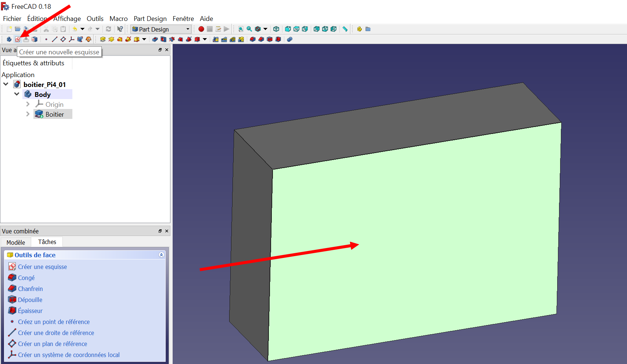The width and height of the screenshot is (627, 364).
Task: Select the Boitier item in the tree
Action: (53, 114)
